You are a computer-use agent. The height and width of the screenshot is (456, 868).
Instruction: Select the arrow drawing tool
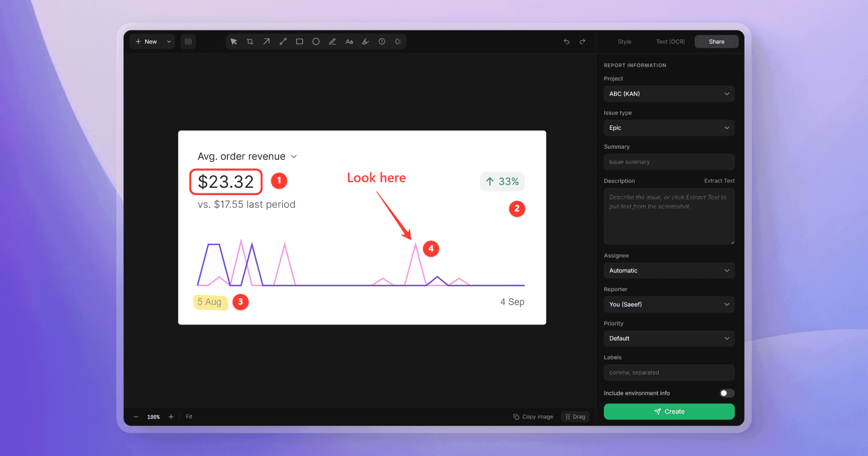pos(266,41)
